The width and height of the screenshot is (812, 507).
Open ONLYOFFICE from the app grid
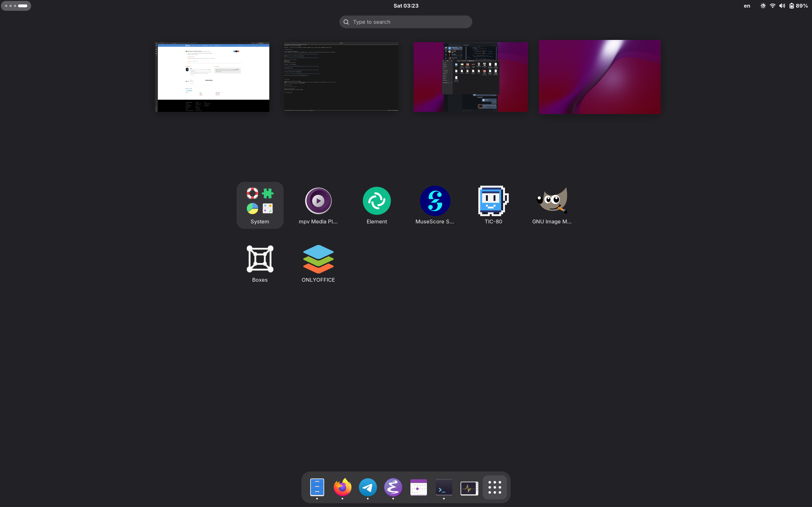[318, 259]
